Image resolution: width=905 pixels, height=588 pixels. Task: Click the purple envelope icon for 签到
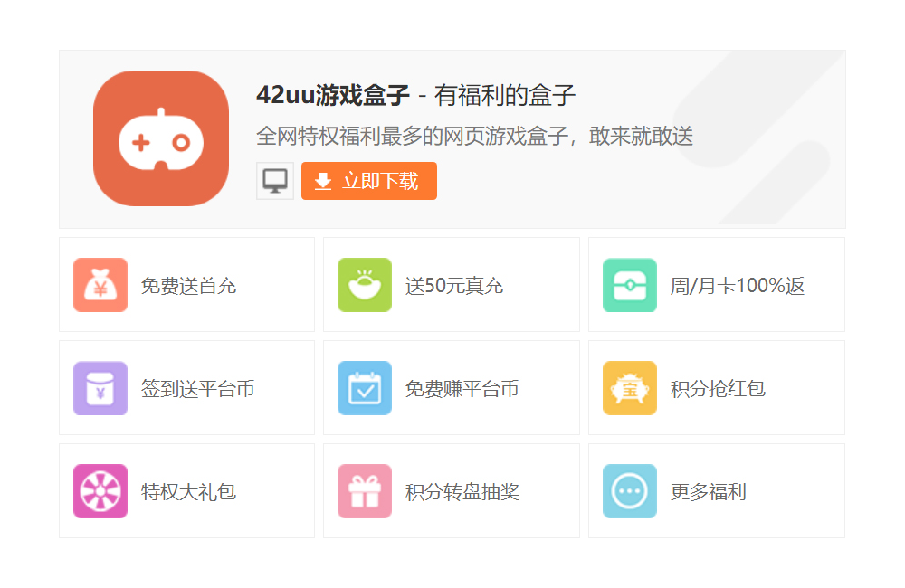click(x=100, y=388)
